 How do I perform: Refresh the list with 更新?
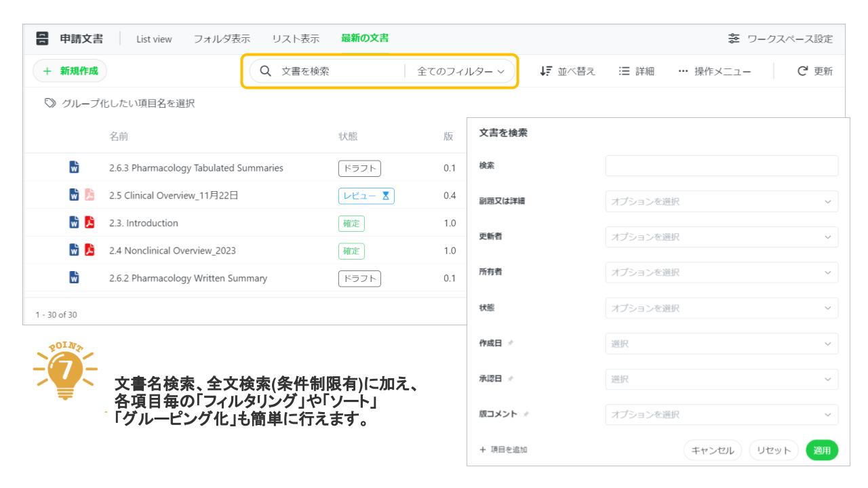pyautogui.click(x=815, y=71)
